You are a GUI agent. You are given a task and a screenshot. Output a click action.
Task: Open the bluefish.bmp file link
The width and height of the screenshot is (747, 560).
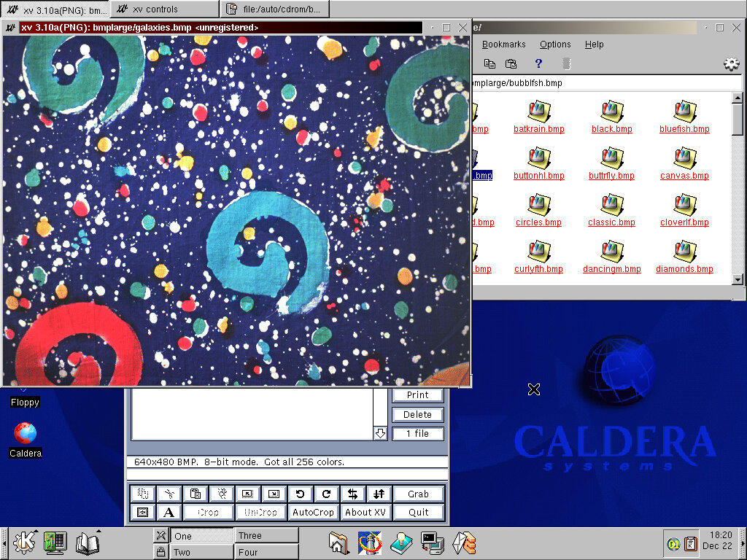[x=684, y=129]
